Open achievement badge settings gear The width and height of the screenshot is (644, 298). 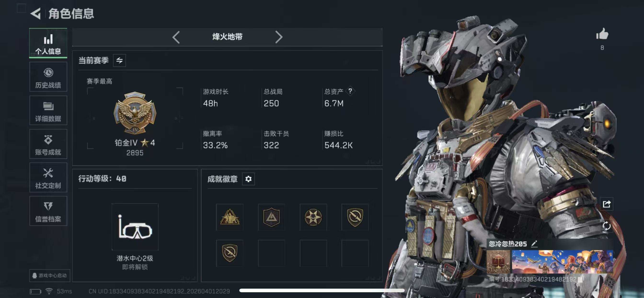(248, 179)
